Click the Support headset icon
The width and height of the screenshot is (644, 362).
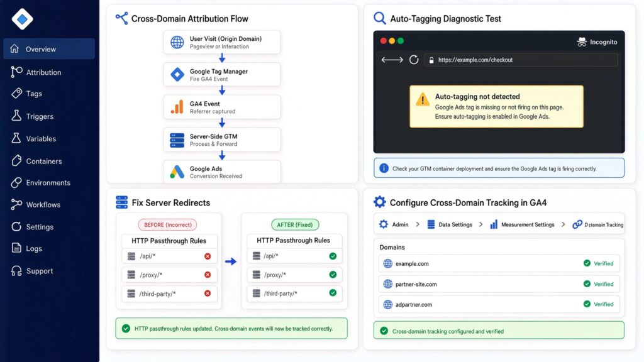click(16, 270)
